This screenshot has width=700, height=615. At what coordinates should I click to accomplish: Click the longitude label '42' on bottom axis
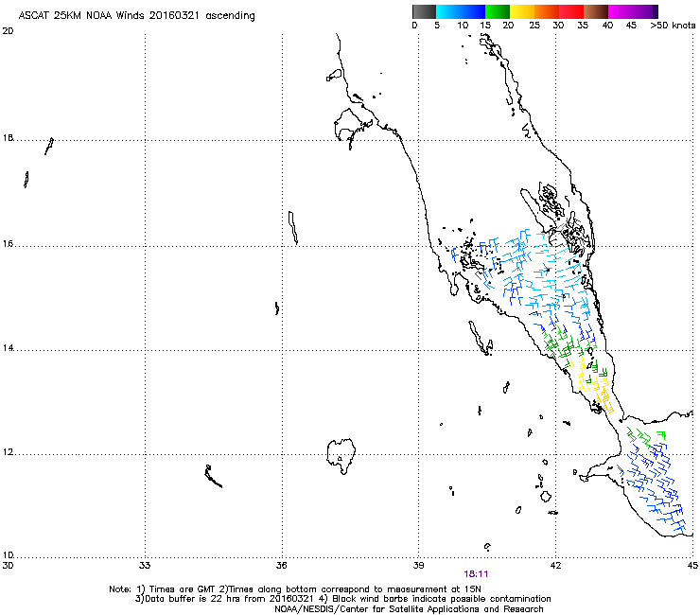click(556, 566)
